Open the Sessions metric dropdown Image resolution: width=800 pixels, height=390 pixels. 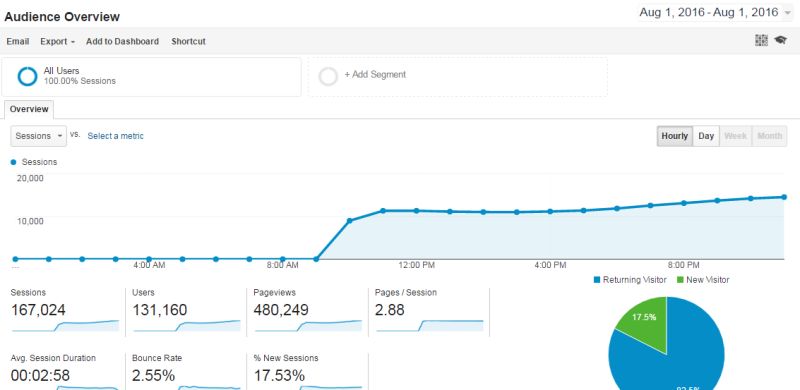pyautogui.click(x=39, y=136)
